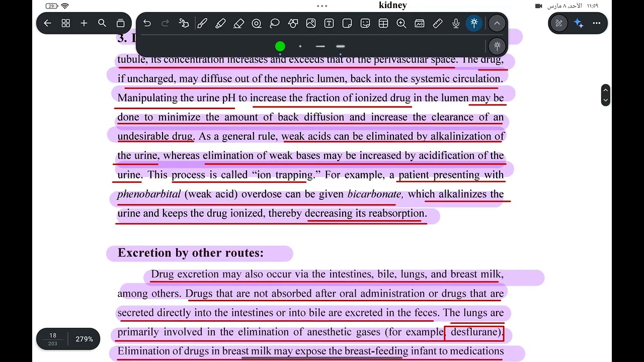
Task: Pick the medium line stroke thickness
Action: [320, 46]
